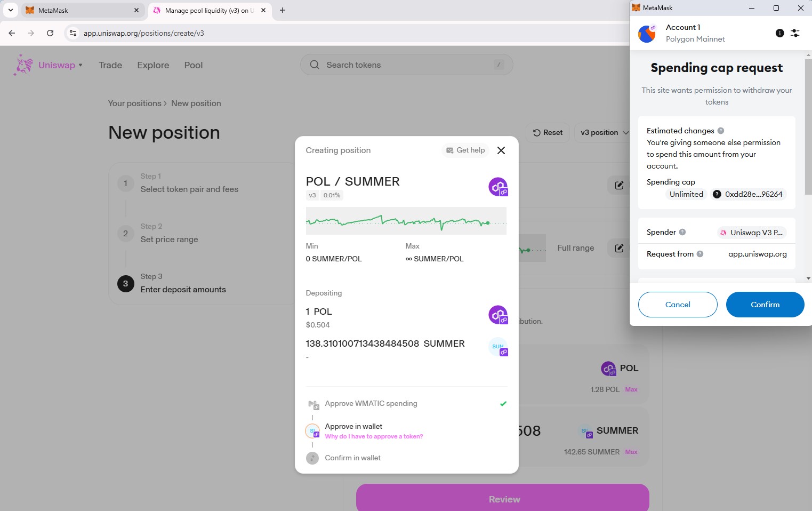Click the Request from info icon

[700, 254]
